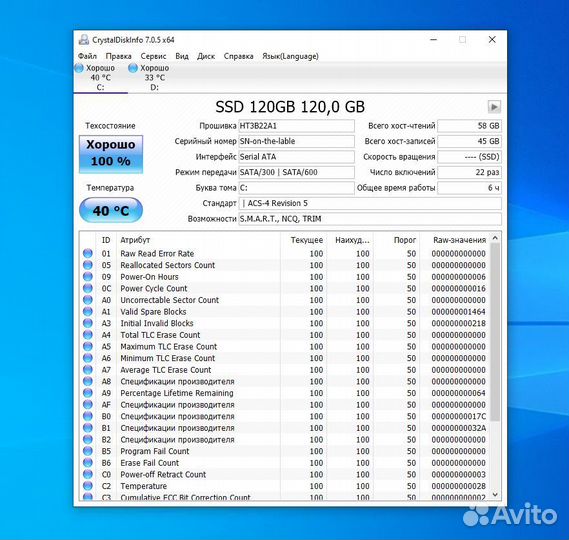Click the Атрибут column header
569x540 pixels.
pyautogui.click(x=198, y=240)
